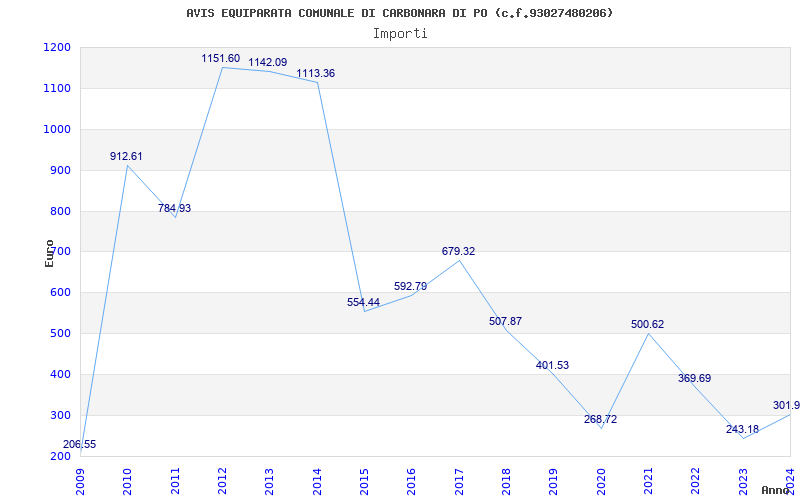The height and width of the screenshot is (500, 800).
Task: Click x-axis year 2012
Action: coord(222,482)
